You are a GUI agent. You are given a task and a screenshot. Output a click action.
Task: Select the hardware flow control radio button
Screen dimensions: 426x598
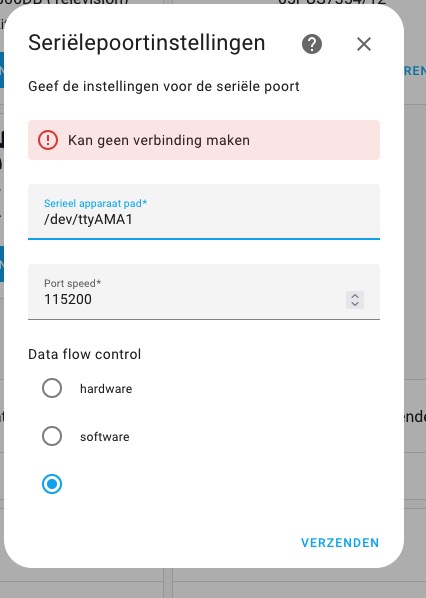coord(52,388)
